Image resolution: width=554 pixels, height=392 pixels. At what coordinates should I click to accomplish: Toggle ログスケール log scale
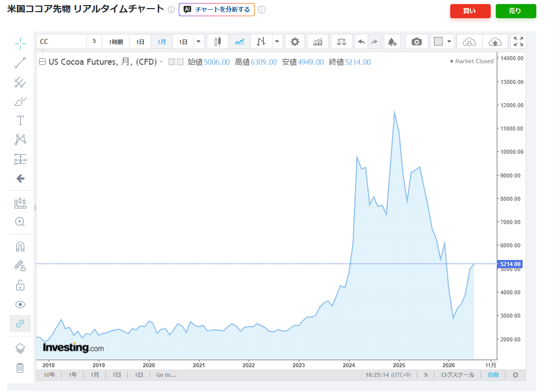pyautogui.click(x=458, y=375)
